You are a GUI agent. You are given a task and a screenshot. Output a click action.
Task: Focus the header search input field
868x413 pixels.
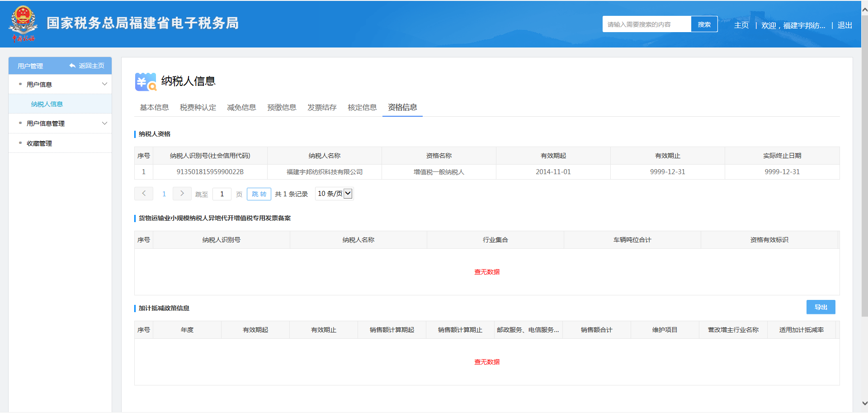646,24
